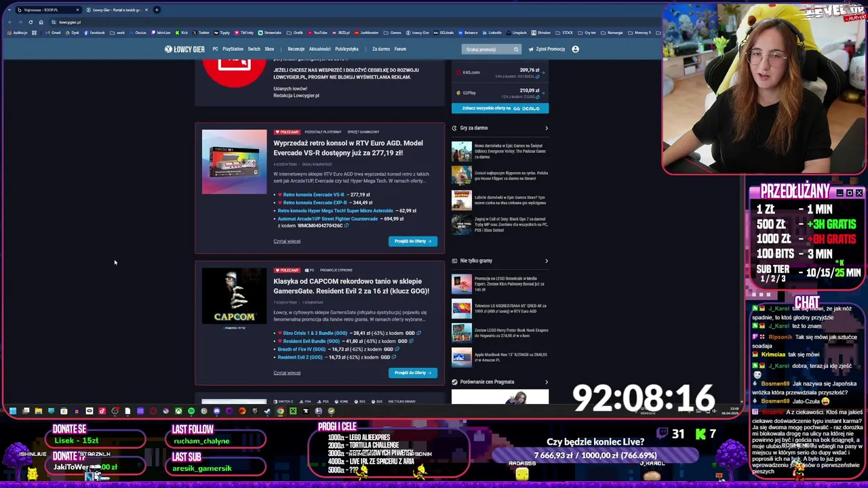Image resolution: width=868 pixels, height=488 pixels.
Task: Expand the Gry za darmo section arrow
Action: 547,128
